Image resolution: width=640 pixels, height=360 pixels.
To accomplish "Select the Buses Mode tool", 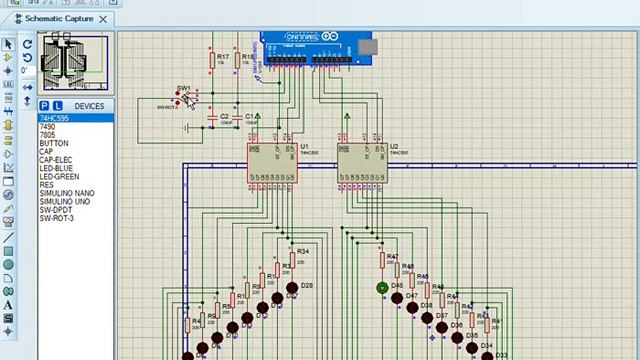I will (x=8, y=111).
